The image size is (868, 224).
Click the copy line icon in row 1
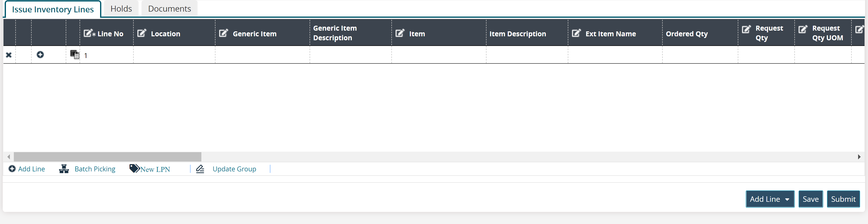point(74,55)
